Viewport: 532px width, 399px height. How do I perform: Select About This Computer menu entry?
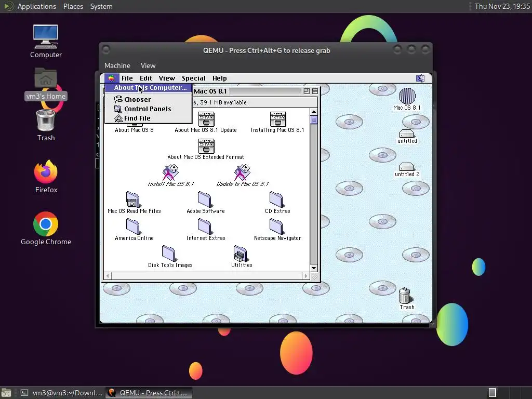pos(149,87)
